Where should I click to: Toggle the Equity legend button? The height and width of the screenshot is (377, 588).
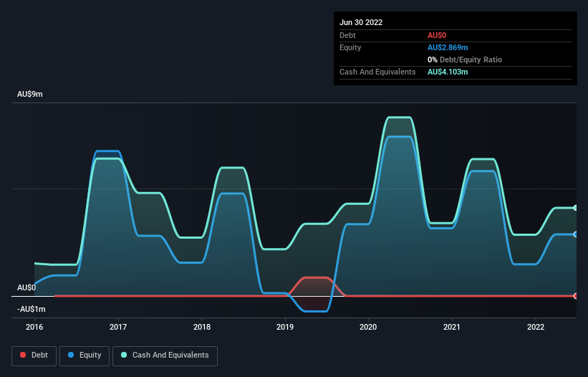click(x=85, y=355)
